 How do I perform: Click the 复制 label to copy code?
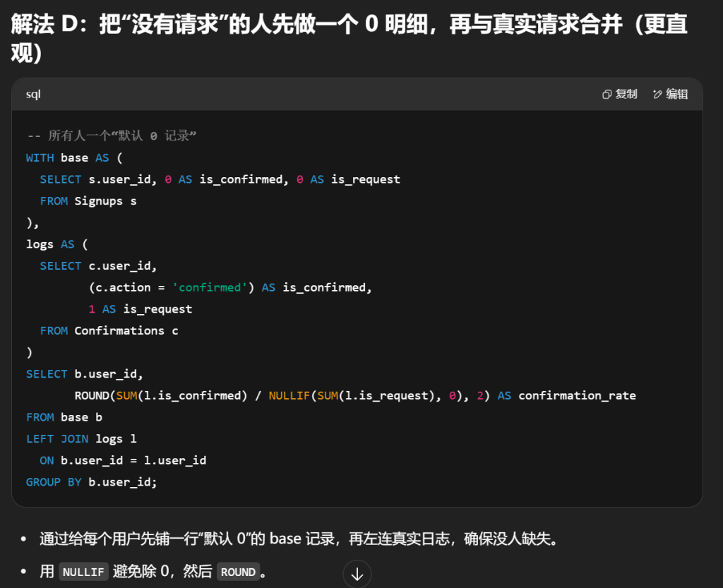(x=626, y=95)
